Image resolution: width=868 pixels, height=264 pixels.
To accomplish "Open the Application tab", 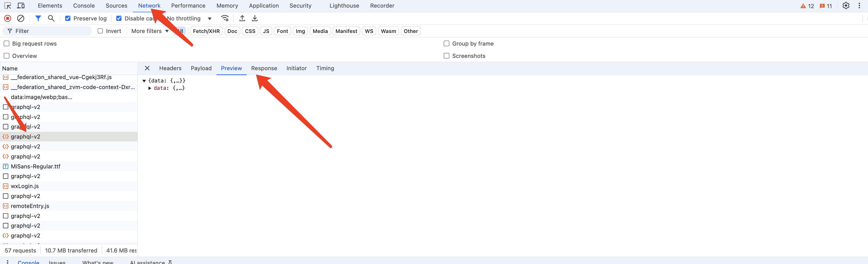I will 264,6.
